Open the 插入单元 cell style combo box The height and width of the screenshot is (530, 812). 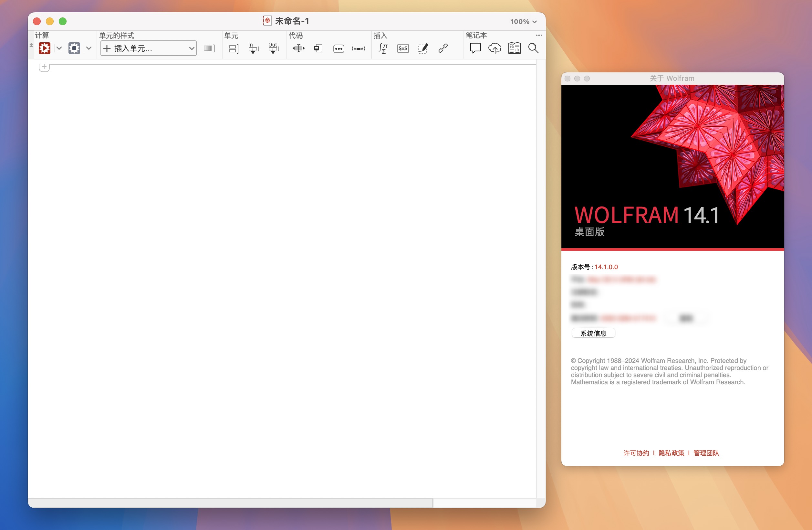(x=148, y=48)
